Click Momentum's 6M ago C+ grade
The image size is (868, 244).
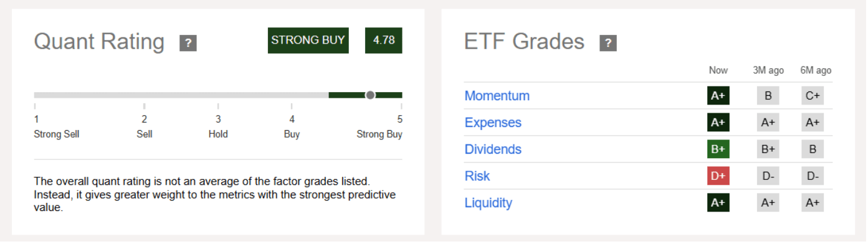coord(813,96)
